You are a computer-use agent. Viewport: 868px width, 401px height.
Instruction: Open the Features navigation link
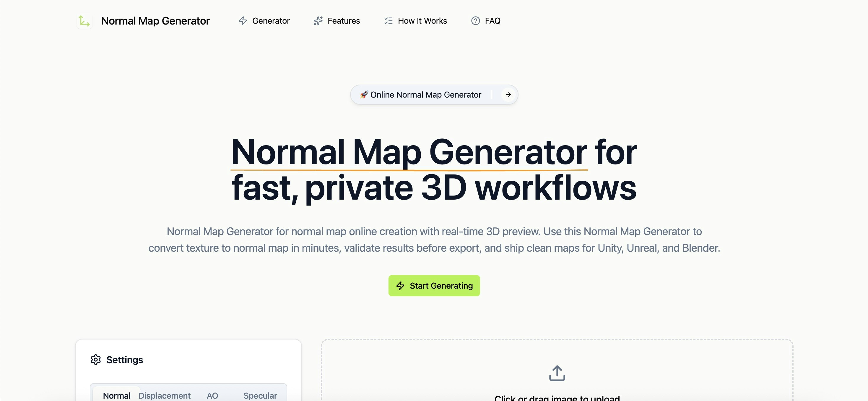[x=344, y=21]
